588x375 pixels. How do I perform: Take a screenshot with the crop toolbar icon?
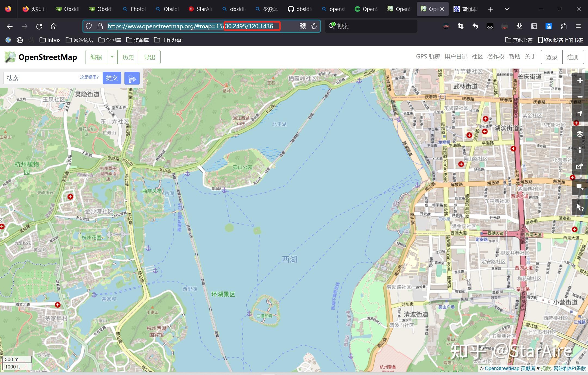(x=460, y=26)
